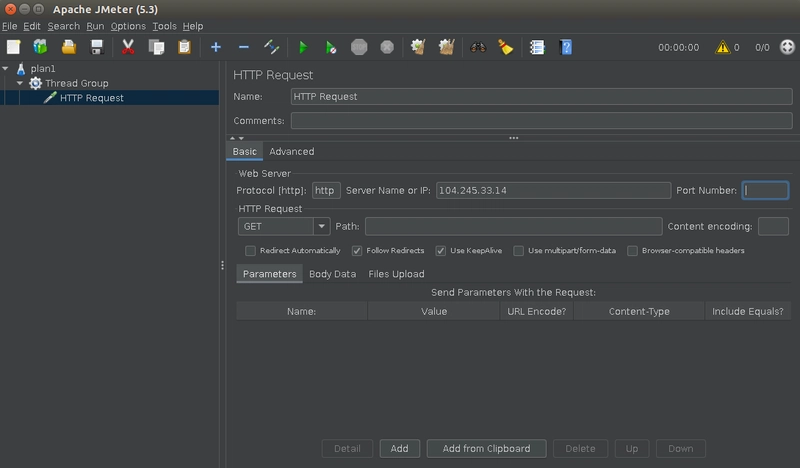Click the warning triangle log icon
This screenshot has height=468, width=800.
[x=722, y=47]
